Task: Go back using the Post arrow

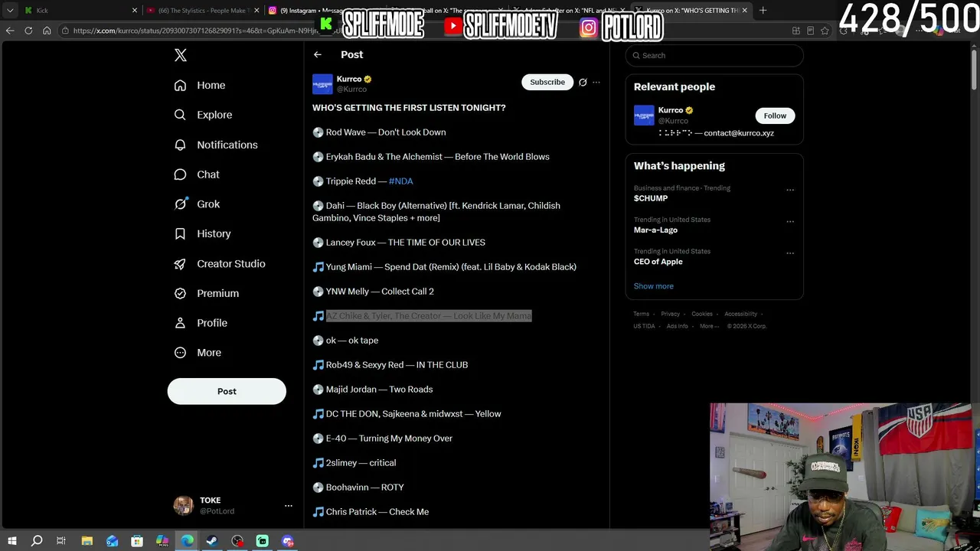Action: pos(318,54)
